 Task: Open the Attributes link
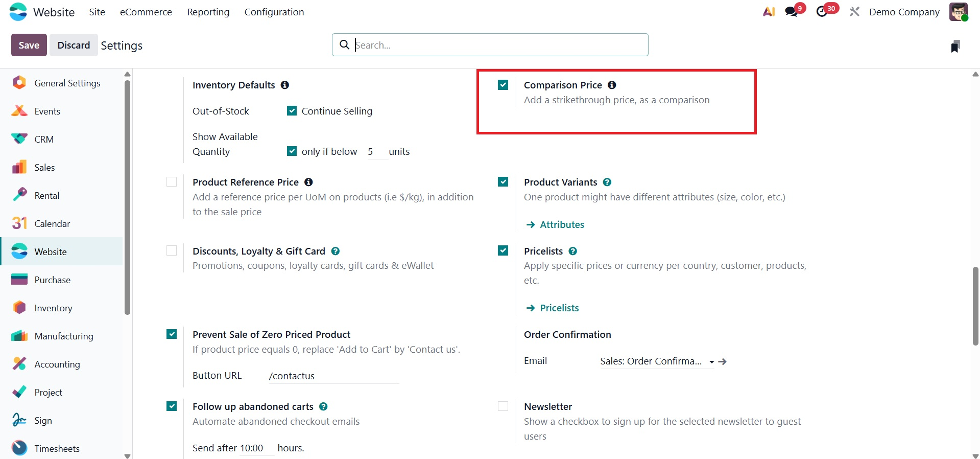click(x=562, y=224)
